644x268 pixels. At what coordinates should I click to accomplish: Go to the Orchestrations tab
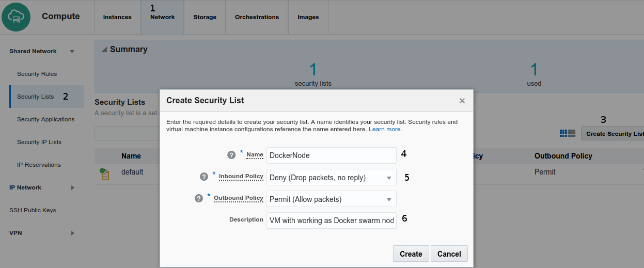pos(257,17)
